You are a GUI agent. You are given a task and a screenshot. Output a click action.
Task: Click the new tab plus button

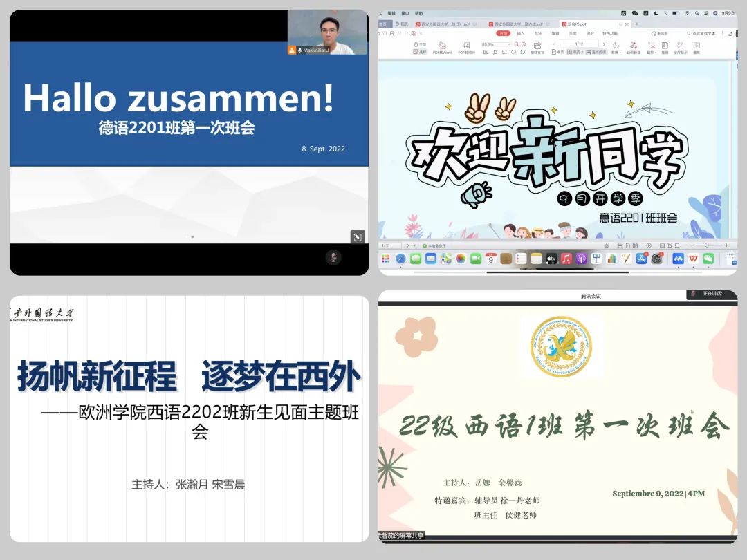pos(636,24)
